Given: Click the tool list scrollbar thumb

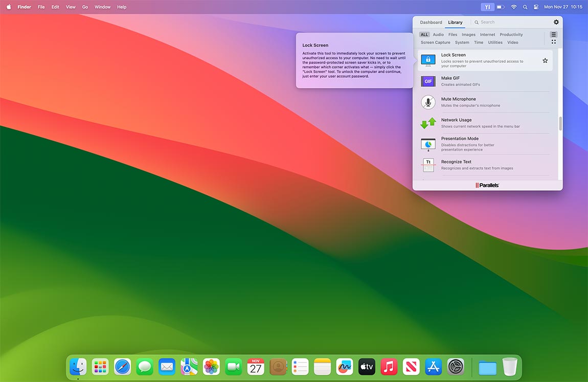Looking at the screenshot, I should (560, 124).
